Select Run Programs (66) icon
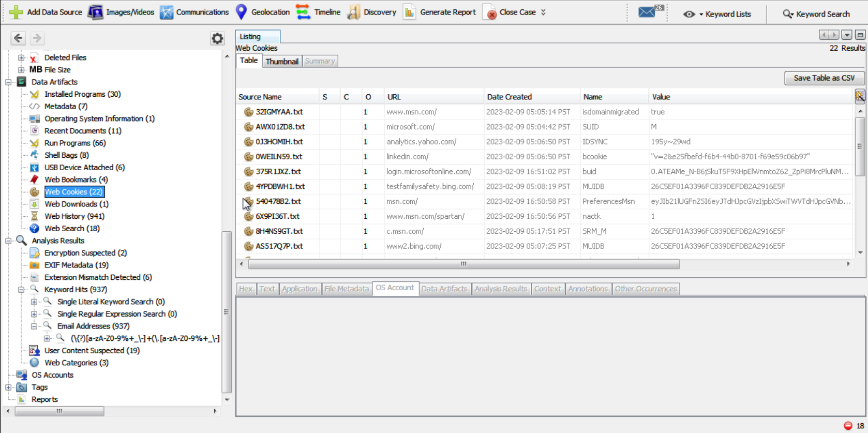868x433 pixels. 35,143
